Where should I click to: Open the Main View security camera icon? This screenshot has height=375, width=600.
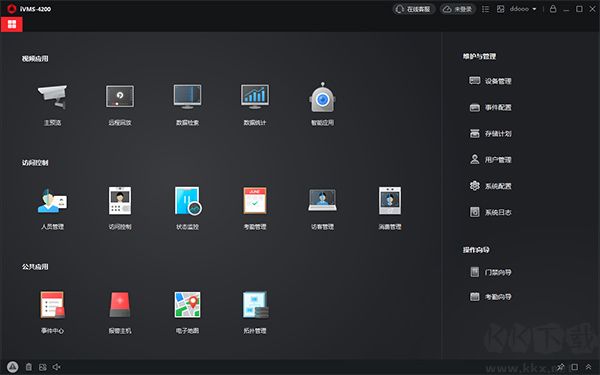[x=52, y=96]
